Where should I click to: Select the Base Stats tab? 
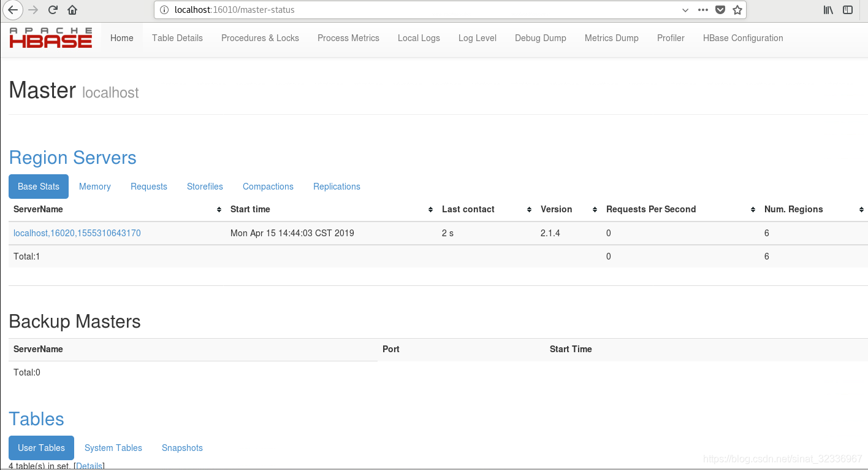39,187
